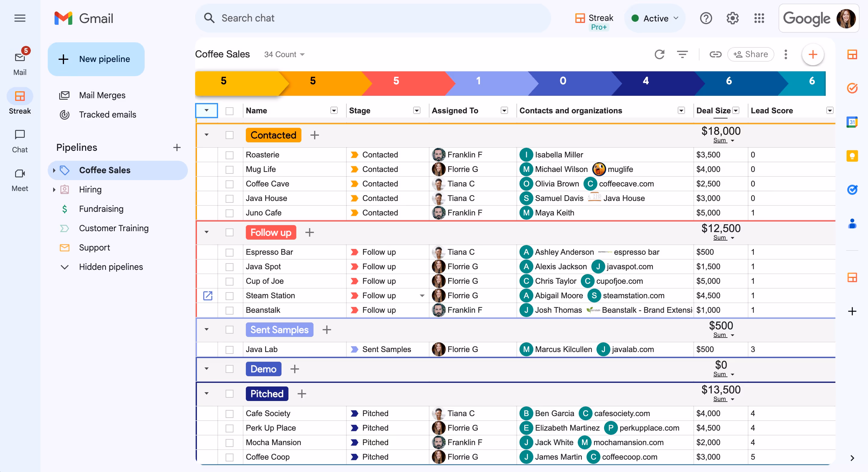Image resolution: width=868 pixels, height=472 pixels.
Task: Open the Active status dropdown
Action: (x=654, y=18)
